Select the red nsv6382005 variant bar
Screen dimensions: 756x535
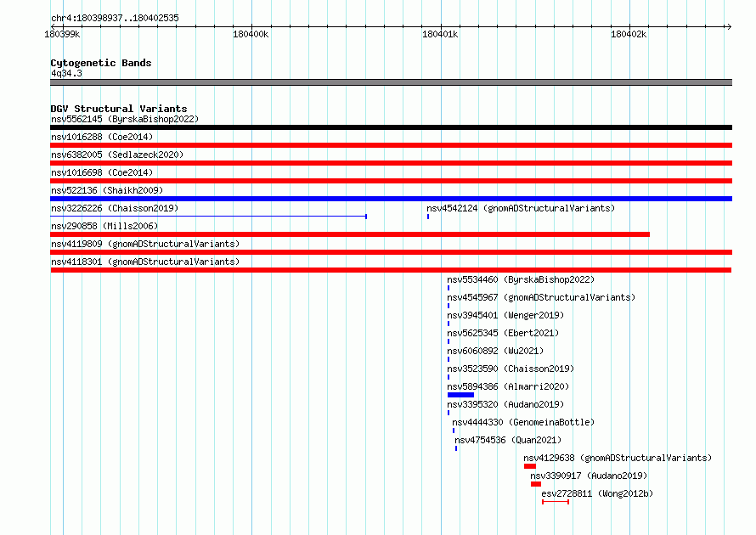coord(391,163)
